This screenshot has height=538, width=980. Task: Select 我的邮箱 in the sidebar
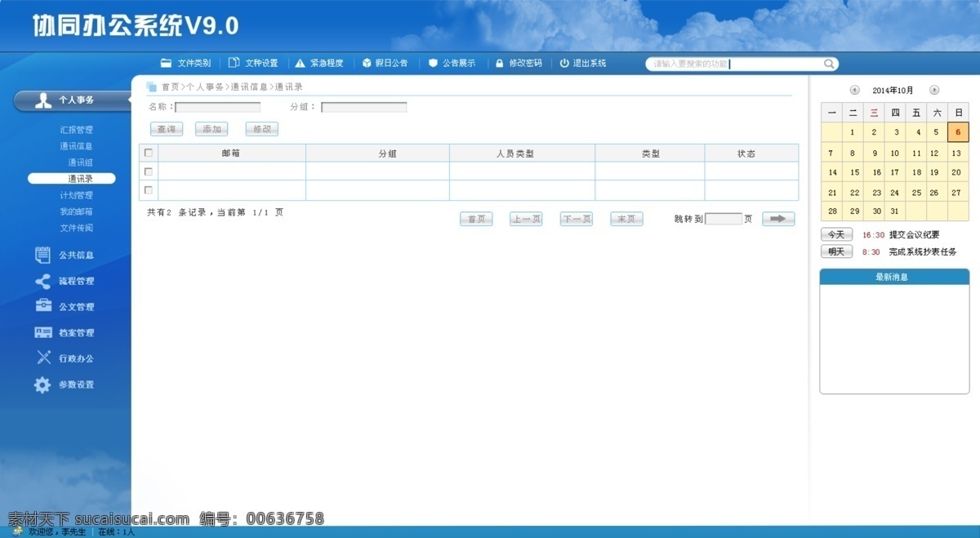tap(77, 211)
